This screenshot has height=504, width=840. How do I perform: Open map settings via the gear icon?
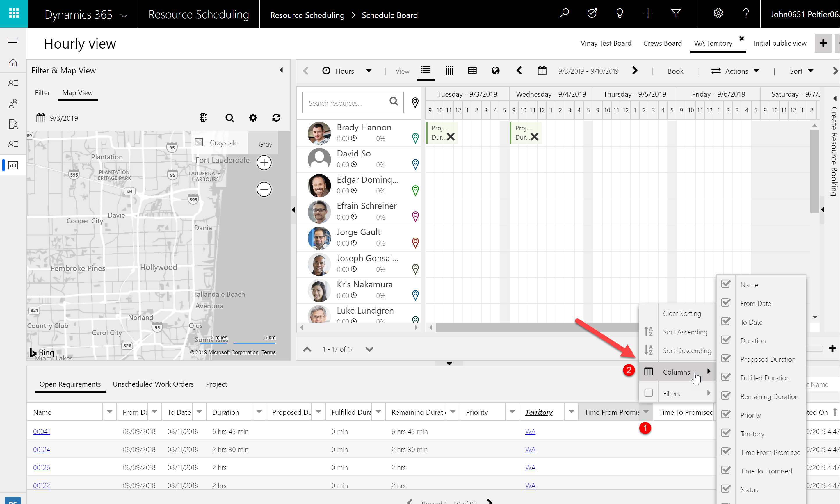pyautogui.click(x=253, y=117)
